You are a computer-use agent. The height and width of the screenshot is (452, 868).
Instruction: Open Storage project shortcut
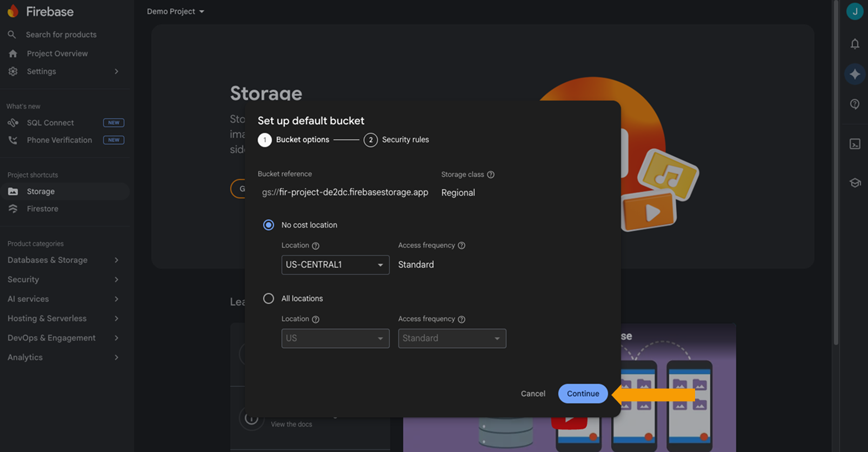click(x=65, y=191)
